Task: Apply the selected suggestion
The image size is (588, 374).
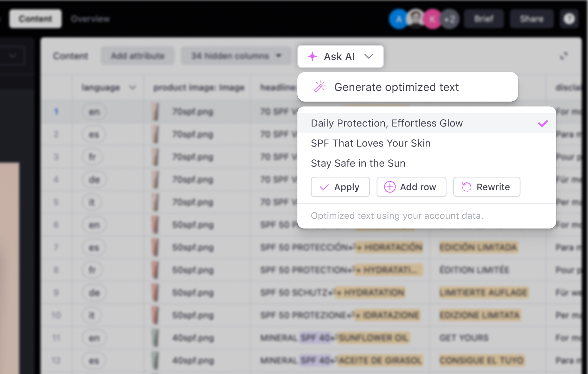Action: 340,187
